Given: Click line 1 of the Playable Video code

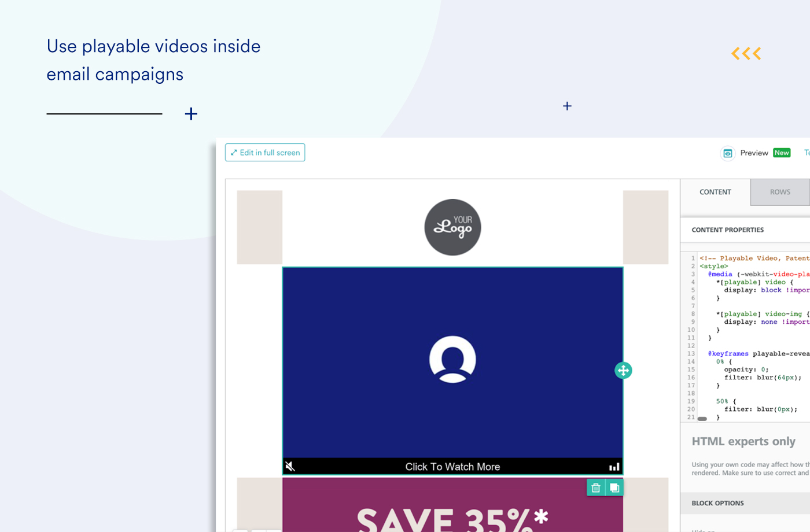Looking at the screenshot, I should coord(752,258).
